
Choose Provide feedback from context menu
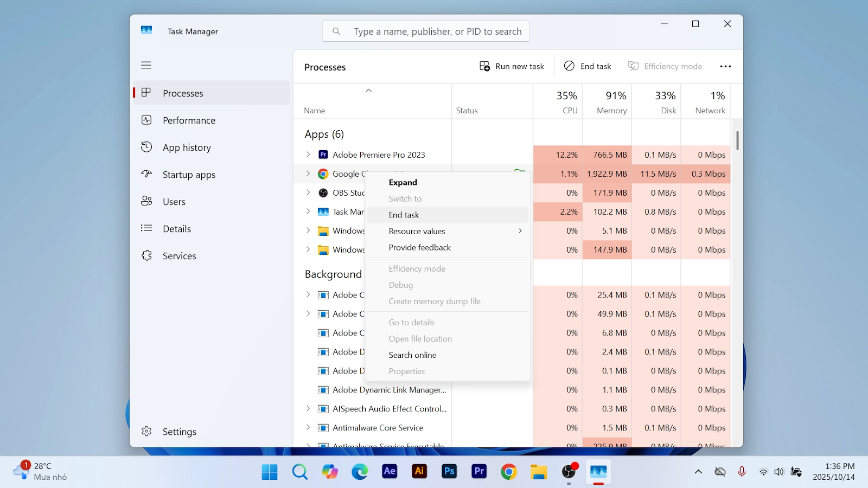click(x=448, y=247)
